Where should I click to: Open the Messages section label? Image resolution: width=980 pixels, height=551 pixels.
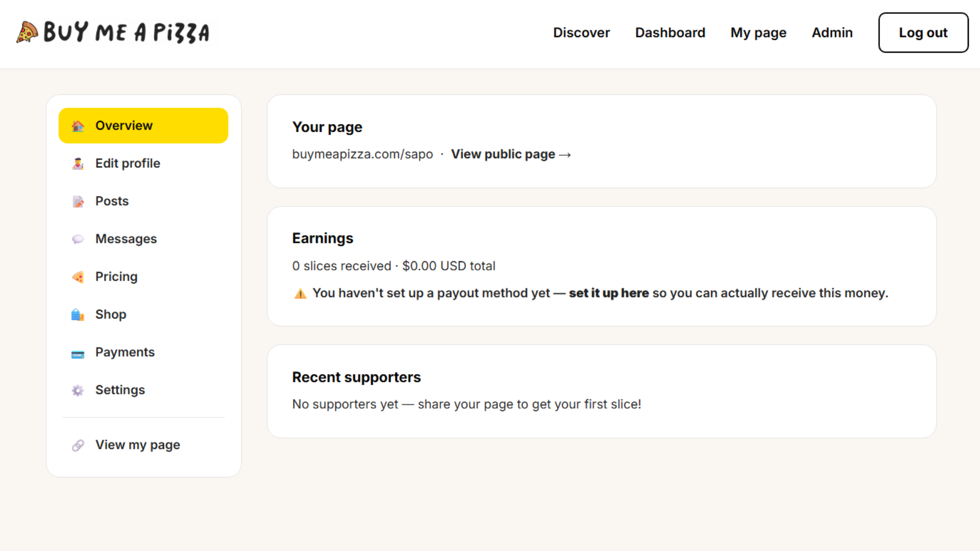click(126, 239)
